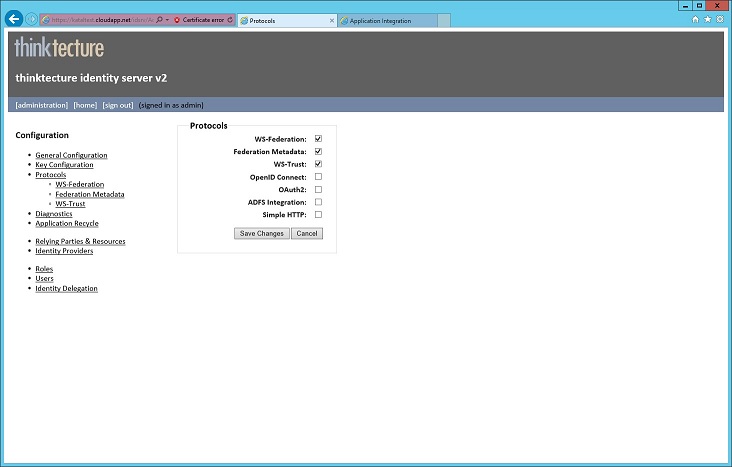Click the search magnifier icon in address bar
The height and width of the screenshot is (467, 732).
pos(159,20)
